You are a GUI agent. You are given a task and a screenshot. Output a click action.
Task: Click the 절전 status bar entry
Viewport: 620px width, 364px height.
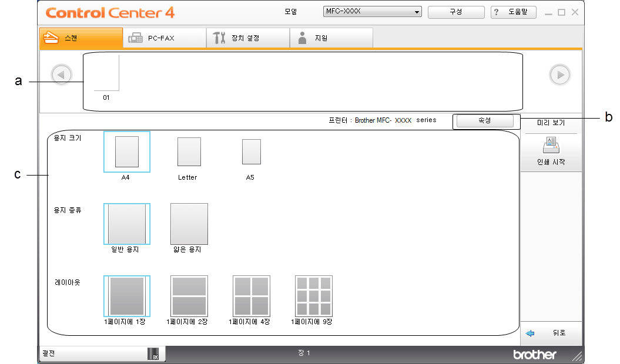tap(49, 353)
